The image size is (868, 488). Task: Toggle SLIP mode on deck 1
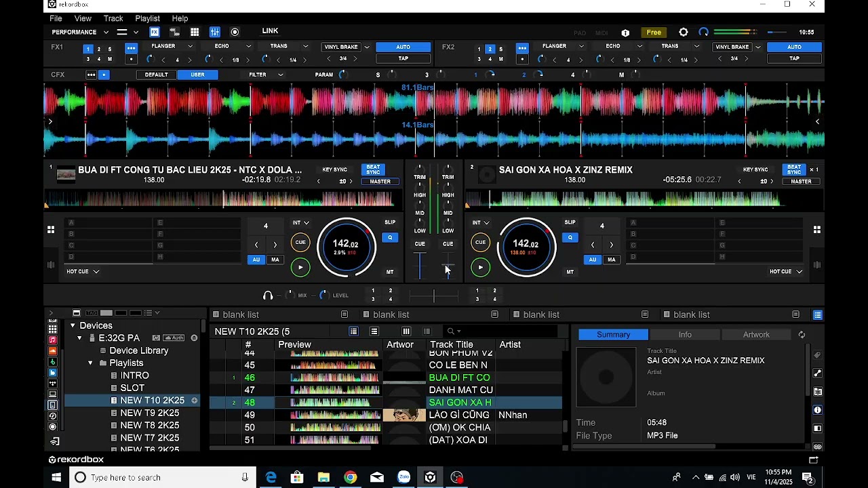(x=390, y=222)
